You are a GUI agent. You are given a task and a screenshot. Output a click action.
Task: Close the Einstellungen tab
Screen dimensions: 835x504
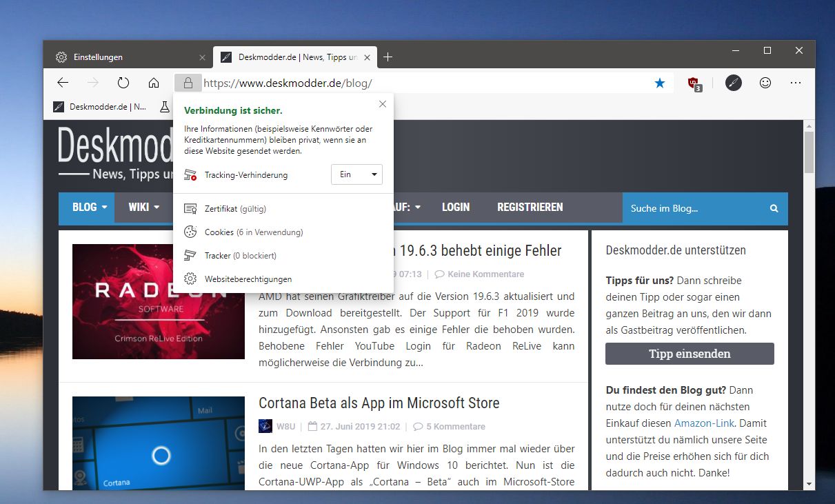click(x=202, y=57)
